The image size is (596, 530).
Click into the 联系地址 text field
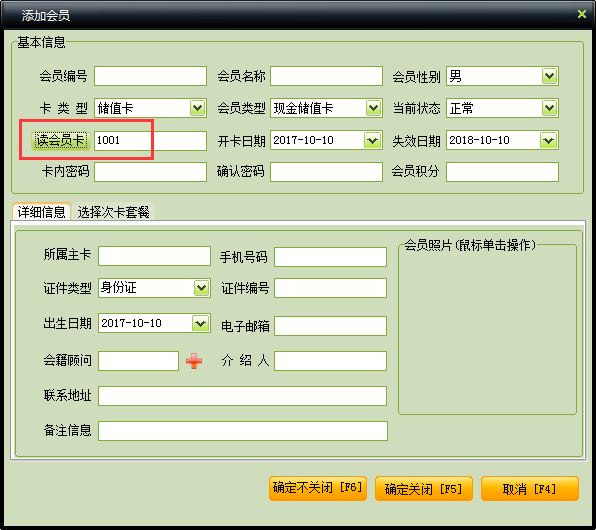(243, 396)
